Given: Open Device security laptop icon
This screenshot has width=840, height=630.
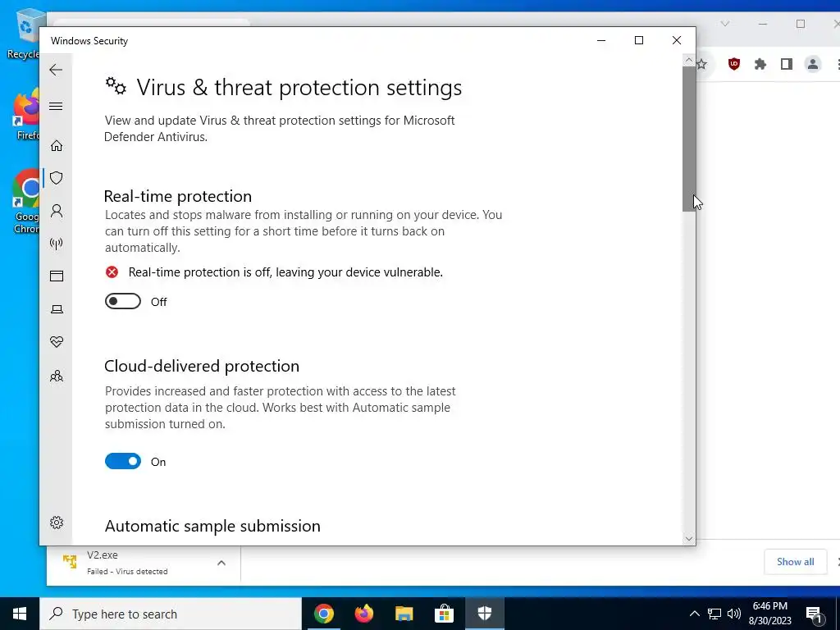Looking at the screenshot, I should click(x=57, y=309).
